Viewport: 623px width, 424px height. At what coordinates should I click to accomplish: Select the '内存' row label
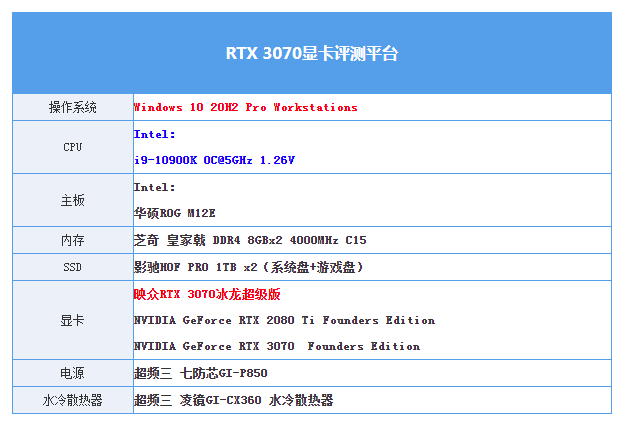click(x=73, y=240)
